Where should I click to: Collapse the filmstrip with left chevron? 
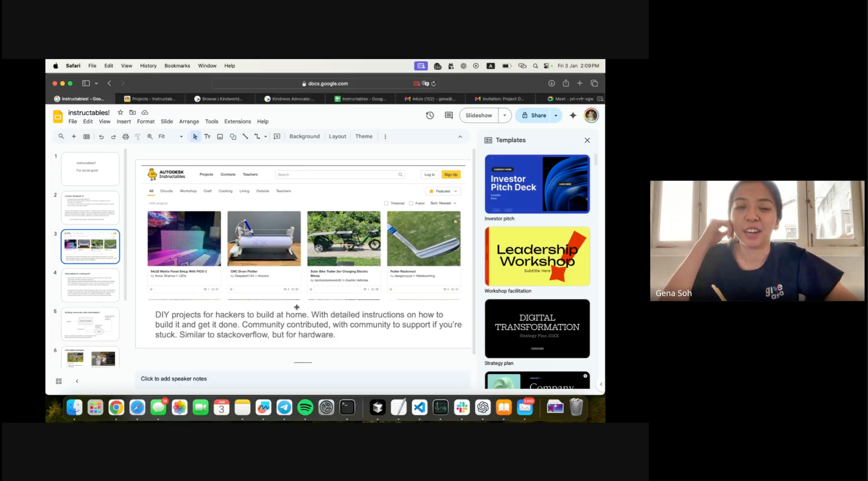click(77, 381)
